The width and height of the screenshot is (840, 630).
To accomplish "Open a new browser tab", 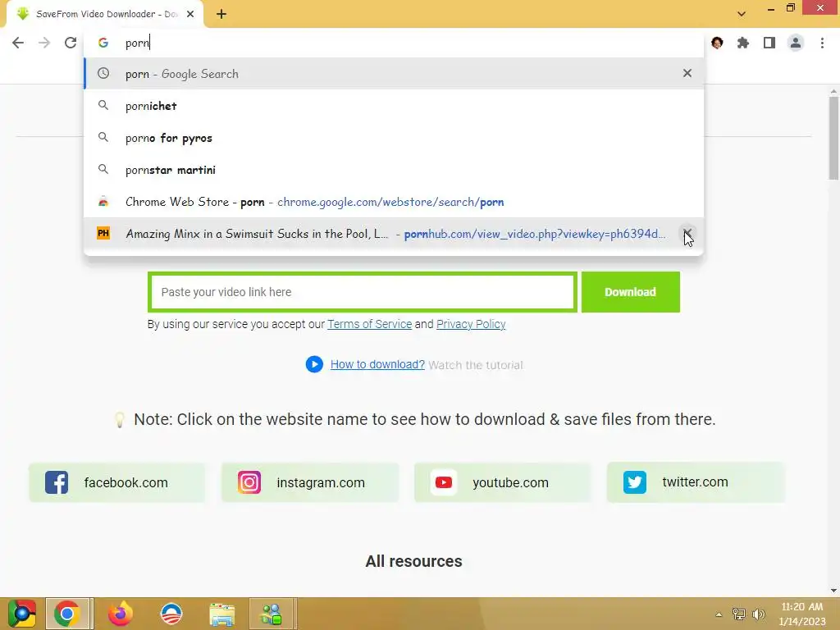I will click(221, 14).
